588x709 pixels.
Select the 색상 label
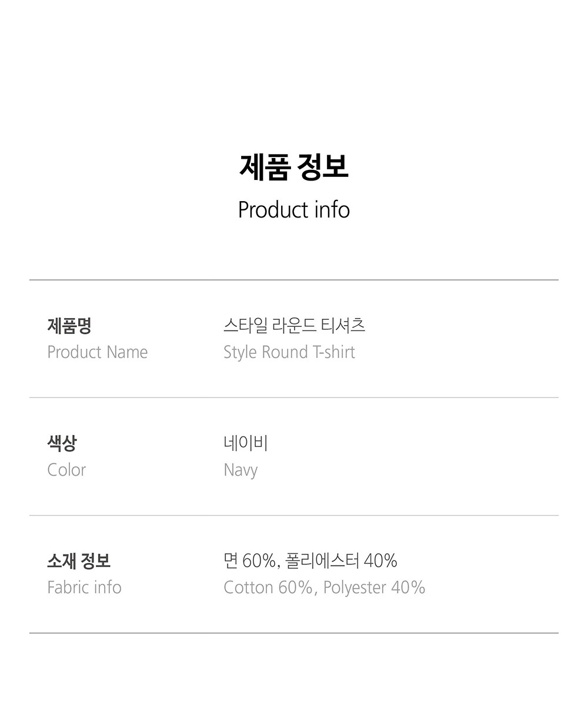(x=62, y=443)
